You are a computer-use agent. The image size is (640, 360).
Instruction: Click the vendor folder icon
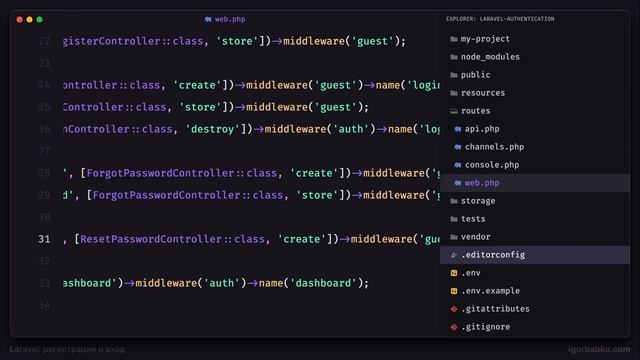(454, 237)
